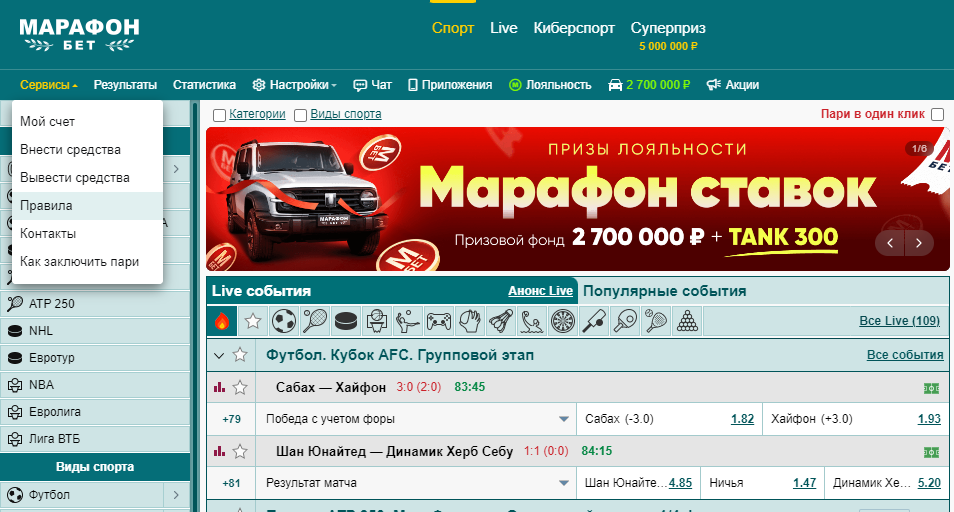Filter live events by esports gamepad icon
Screen dimensions: 954x512
439,321
